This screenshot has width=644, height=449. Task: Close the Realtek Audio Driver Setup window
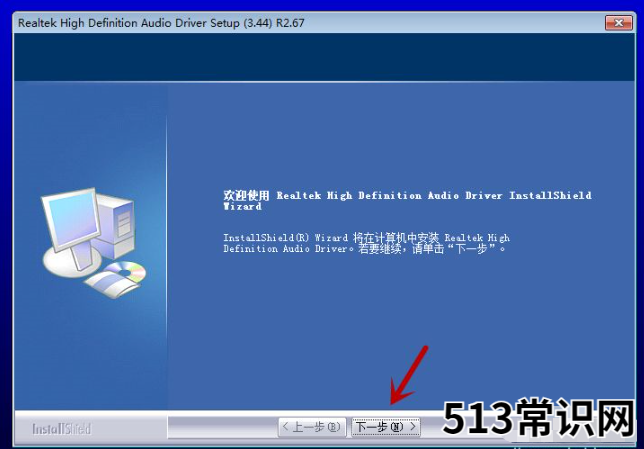pyautogui.click(x=619, y=23)
